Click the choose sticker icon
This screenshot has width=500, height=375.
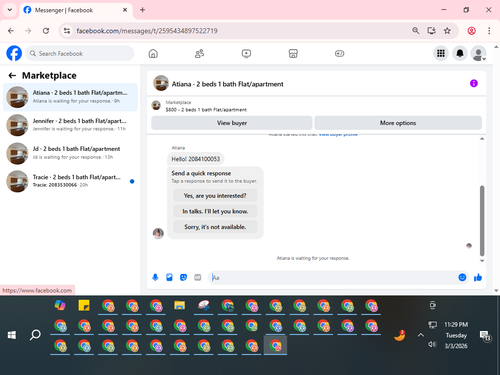click(x=183, y=277)
